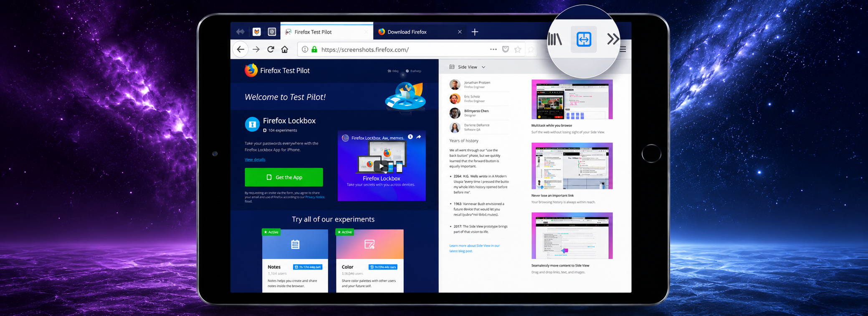Click the Firefox Test Pilot page title
The image size is (868, 316).
(285, 71)
